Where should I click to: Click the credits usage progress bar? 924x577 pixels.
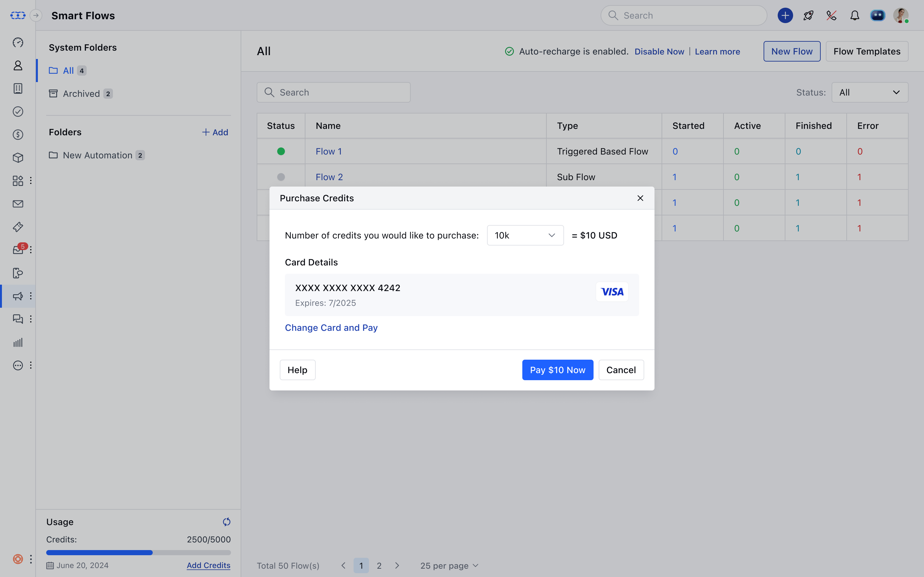click(138, 552)
